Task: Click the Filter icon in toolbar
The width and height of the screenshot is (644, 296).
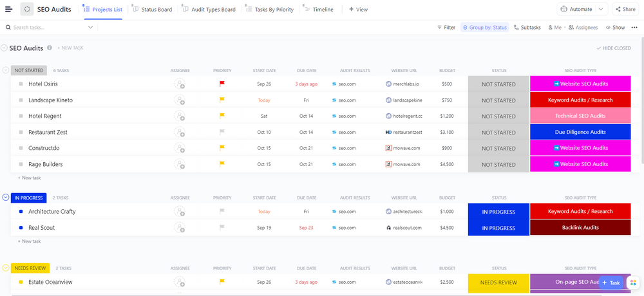Action: coord(440,28)
